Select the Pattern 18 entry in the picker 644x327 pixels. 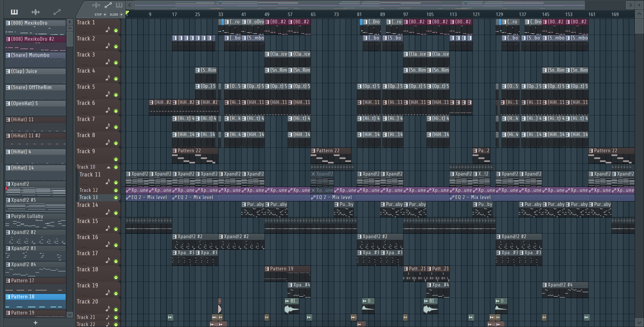[23, 297]
